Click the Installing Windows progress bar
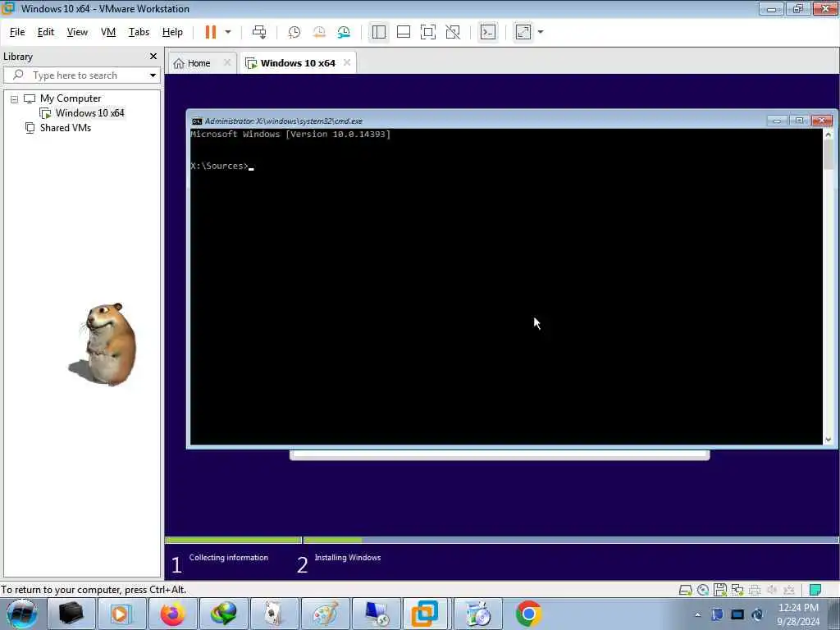 click(571, 540)
